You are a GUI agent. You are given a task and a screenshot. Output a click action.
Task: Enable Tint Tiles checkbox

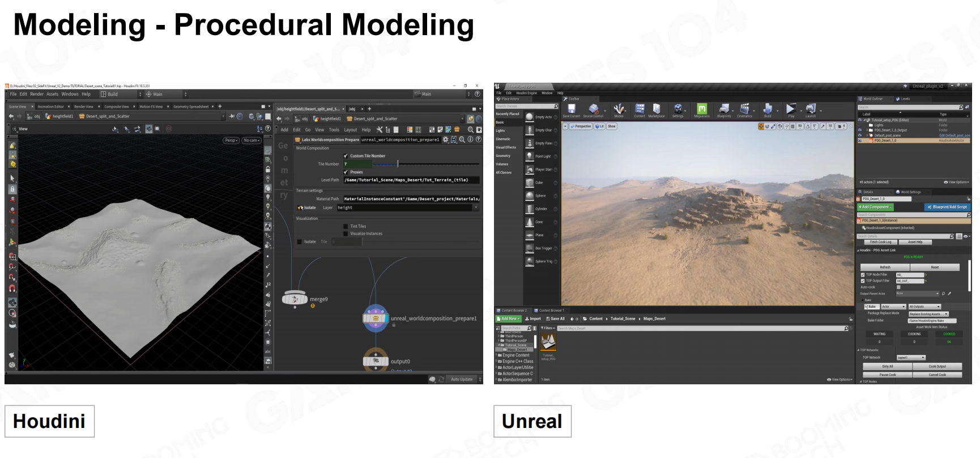coord(346,226)
